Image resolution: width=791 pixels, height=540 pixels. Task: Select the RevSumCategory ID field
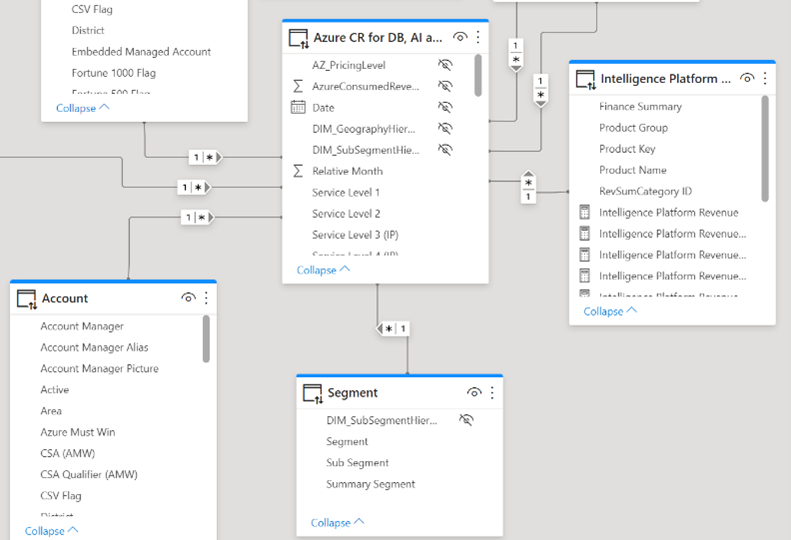click(x=645, y=191)
